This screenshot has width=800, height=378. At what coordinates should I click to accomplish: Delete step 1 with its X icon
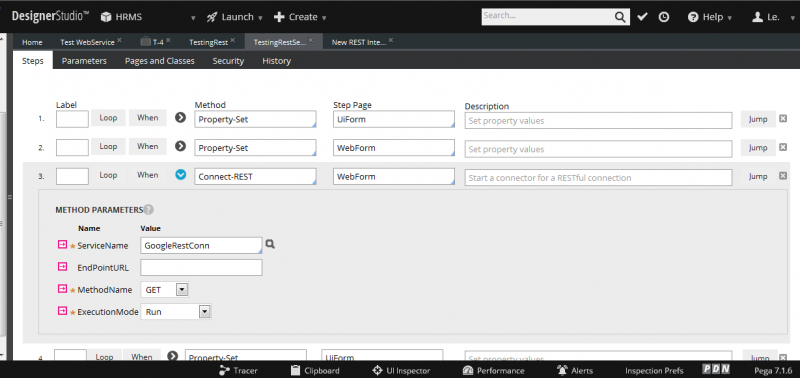pyautogui.click(x=783, y=118)
